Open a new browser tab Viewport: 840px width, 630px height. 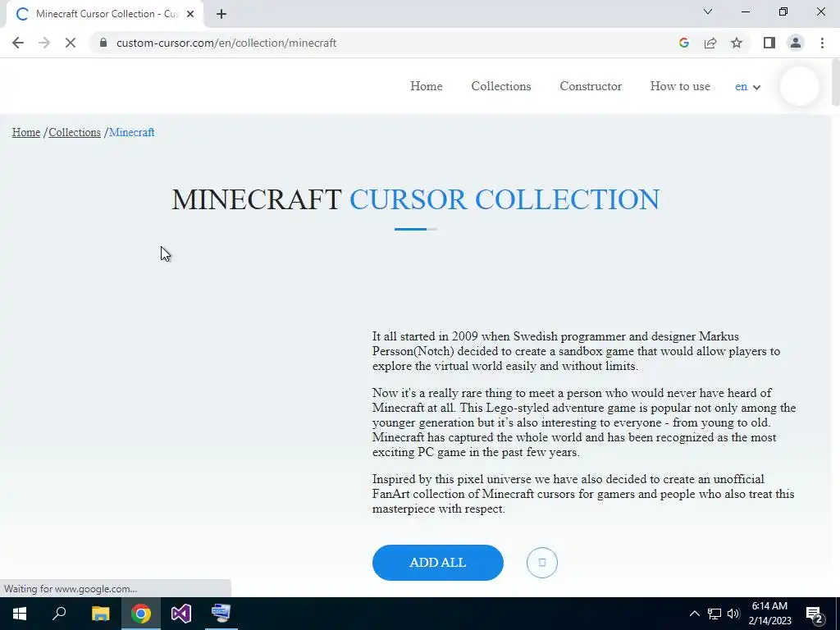pyautogui.click(x=221, y=14)
